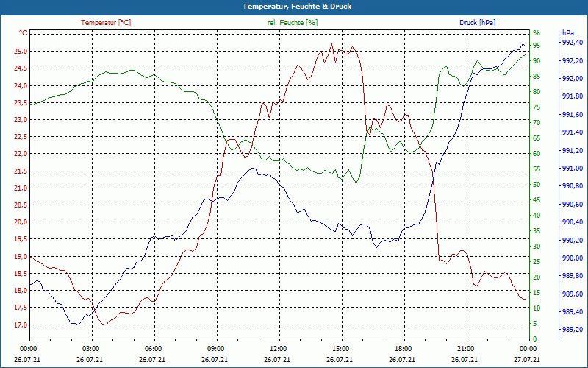
Task: Click the 06:00 time axis label
Action: (154, 349)
